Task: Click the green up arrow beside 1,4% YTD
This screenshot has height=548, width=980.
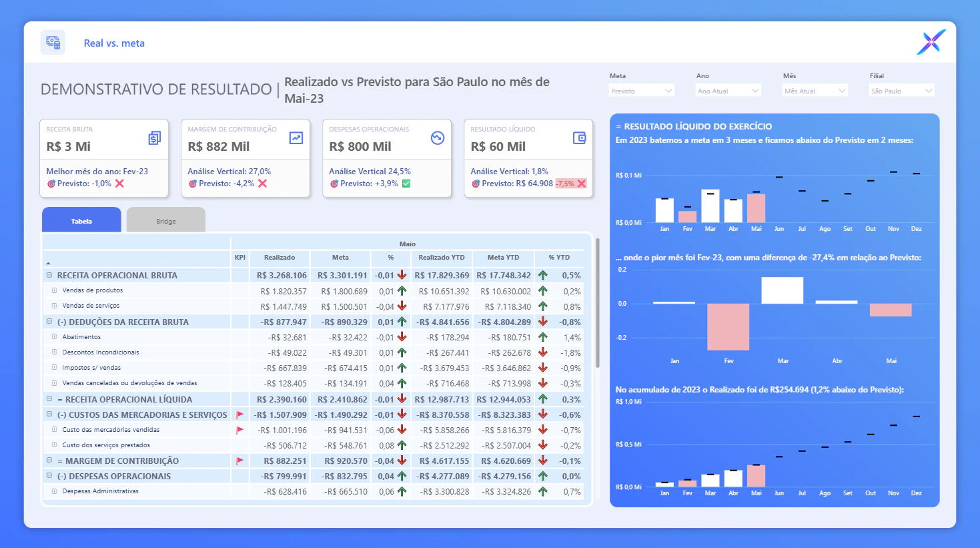Action: click(x=543, y=337)
